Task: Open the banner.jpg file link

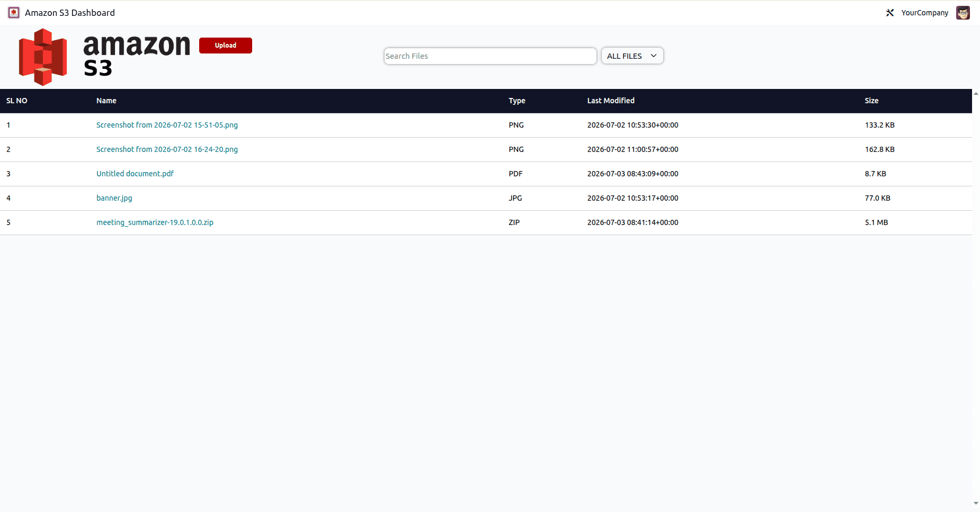Action: point(114,198)
